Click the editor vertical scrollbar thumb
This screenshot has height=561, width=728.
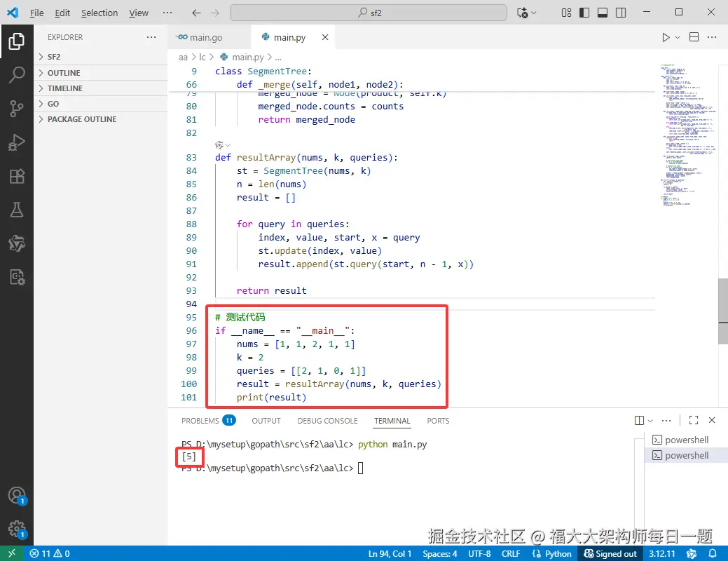pos(723,311)
